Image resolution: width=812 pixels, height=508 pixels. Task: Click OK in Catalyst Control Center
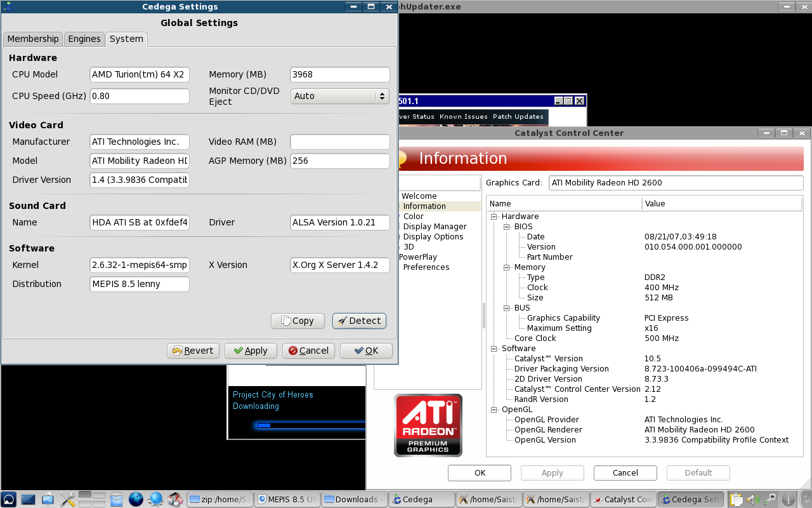point(480,473)
